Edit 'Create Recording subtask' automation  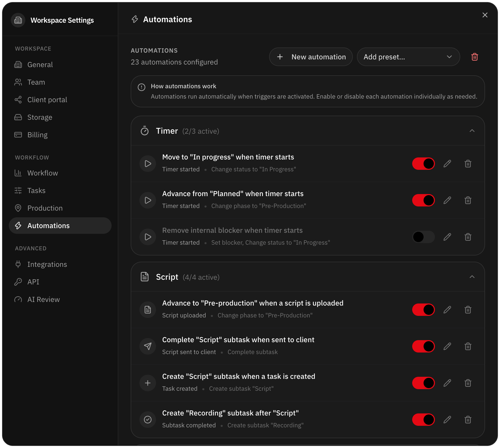click(447, 420)
